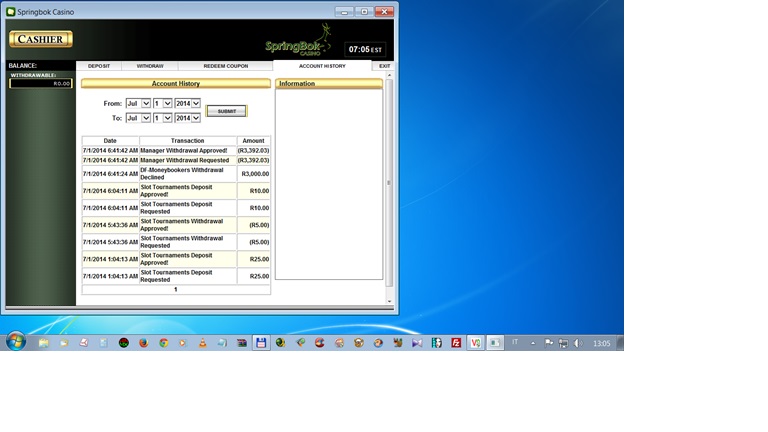The width and height of the screenshot is (768, 432).
Task: Select Manager Withdrawal Requested row
Action: 176,160
